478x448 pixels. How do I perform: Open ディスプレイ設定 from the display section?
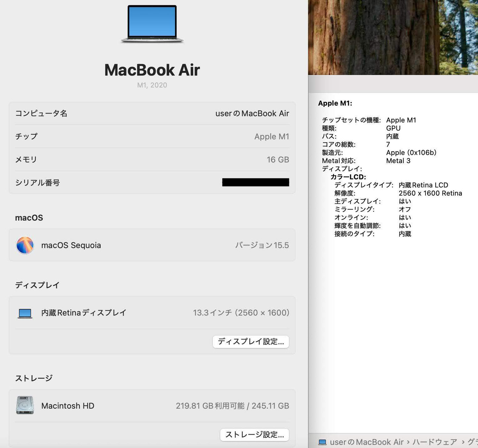tap(250, 341)
